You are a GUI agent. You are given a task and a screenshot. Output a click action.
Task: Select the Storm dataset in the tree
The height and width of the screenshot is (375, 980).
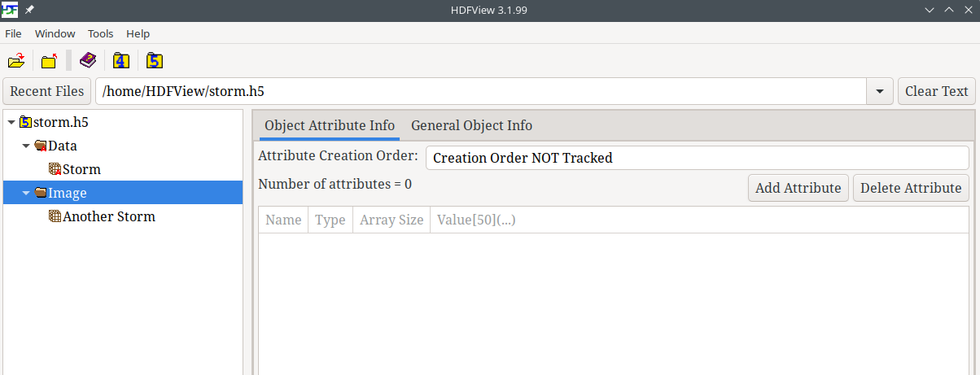[x=81, y=169]
